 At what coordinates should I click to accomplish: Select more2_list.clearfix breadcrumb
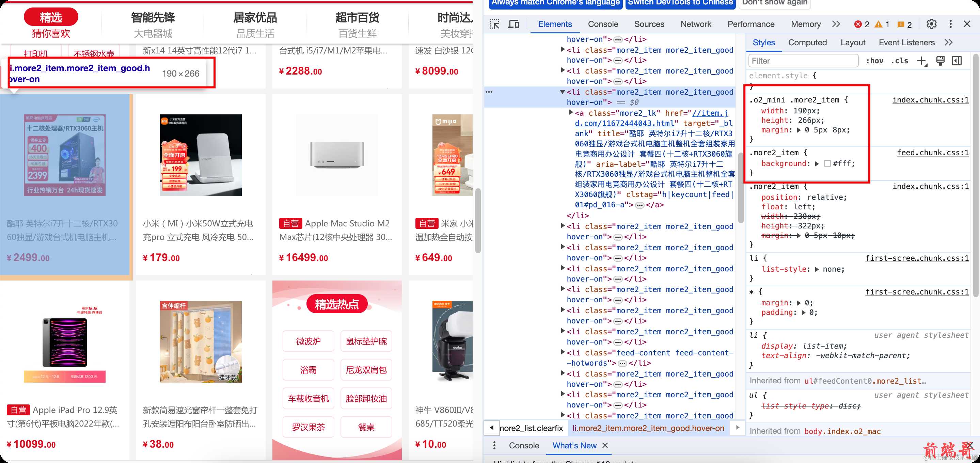531,428
